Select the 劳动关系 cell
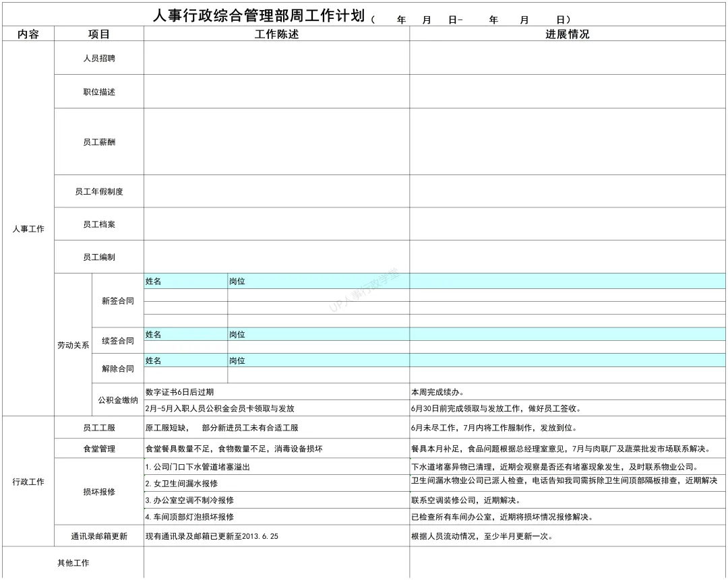728x580 pixels. (x=73, y=345)
